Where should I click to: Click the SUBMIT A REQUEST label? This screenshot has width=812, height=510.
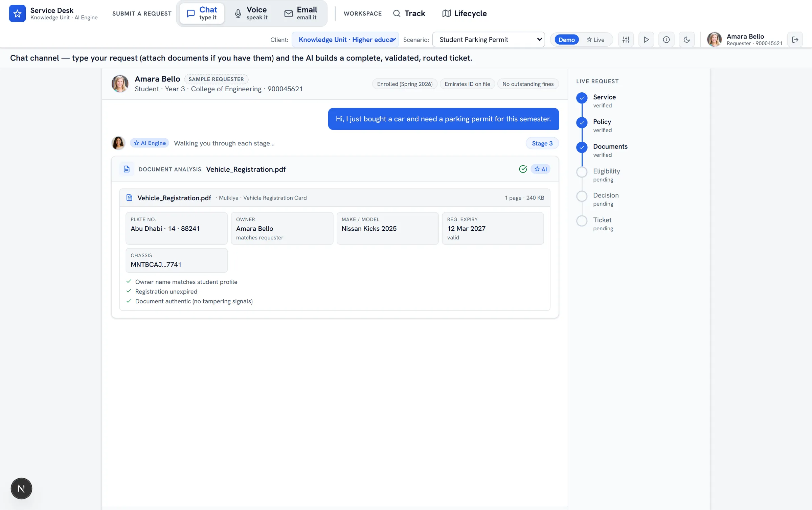tap(142, 14)
